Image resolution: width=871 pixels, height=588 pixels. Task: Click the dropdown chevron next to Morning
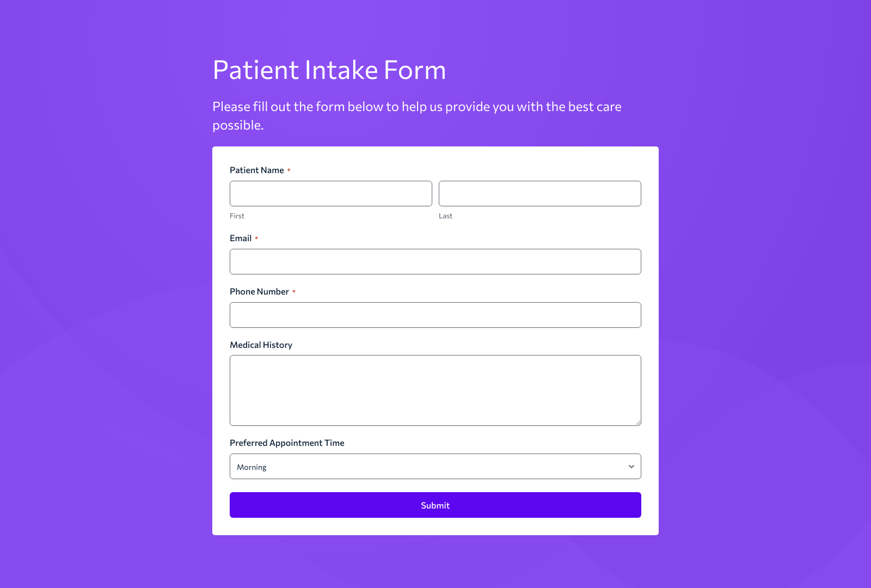[x=631, y=466]
